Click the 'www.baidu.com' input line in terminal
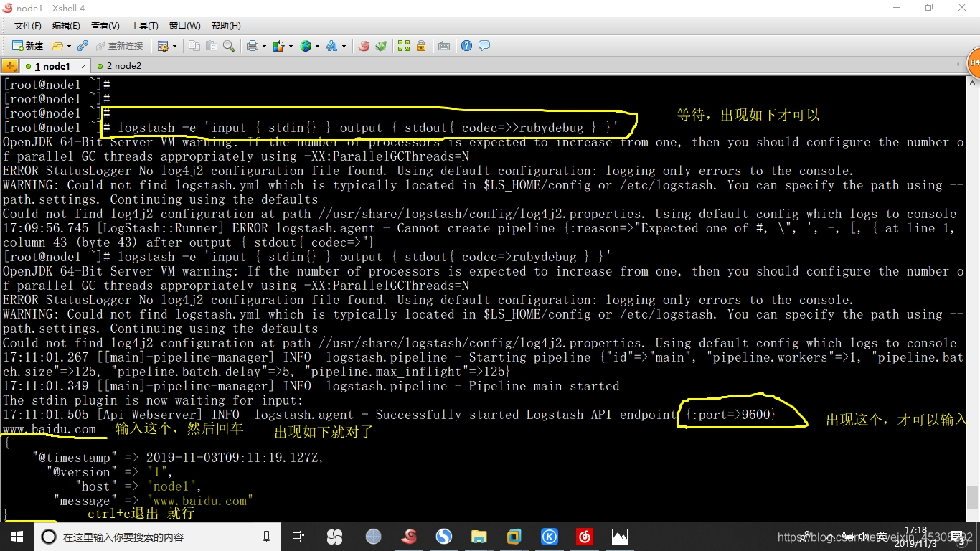 pos(49,429)
